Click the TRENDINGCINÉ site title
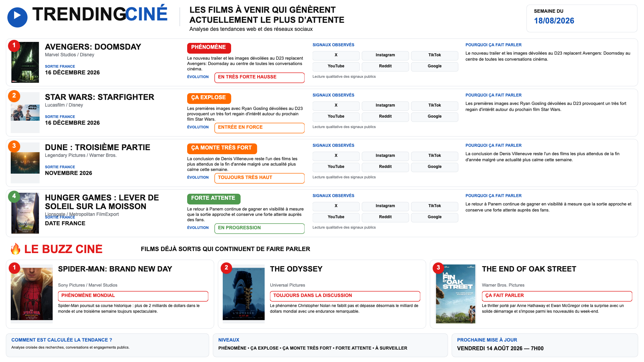This screenshot has height=362, width=644. tap(100, 14)
